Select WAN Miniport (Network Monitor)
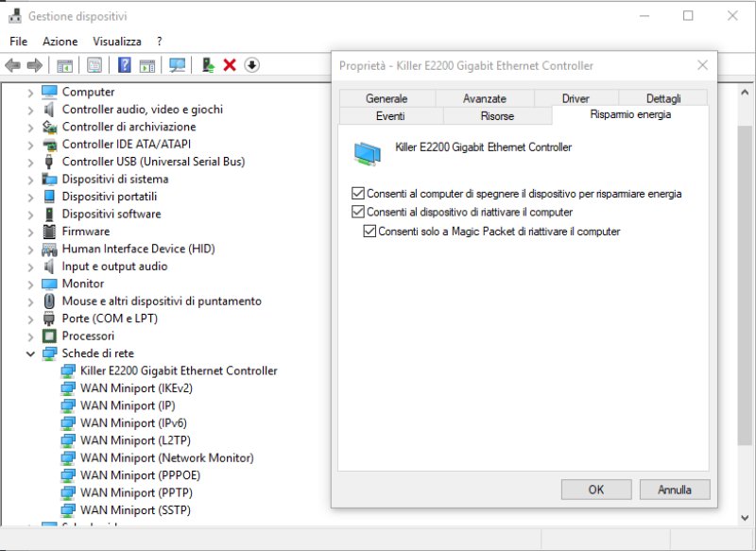Screen dimensions: 756x551 coord(167,458)
